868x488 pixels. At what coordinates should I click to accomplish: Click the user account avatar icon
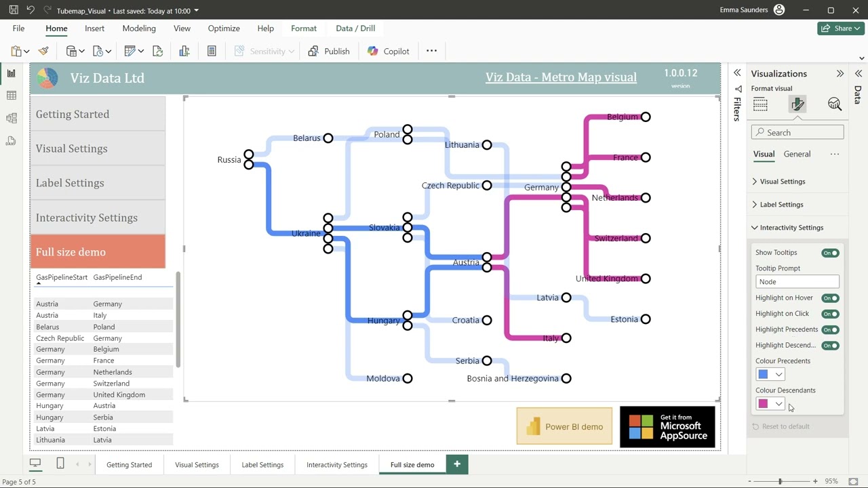779,10
